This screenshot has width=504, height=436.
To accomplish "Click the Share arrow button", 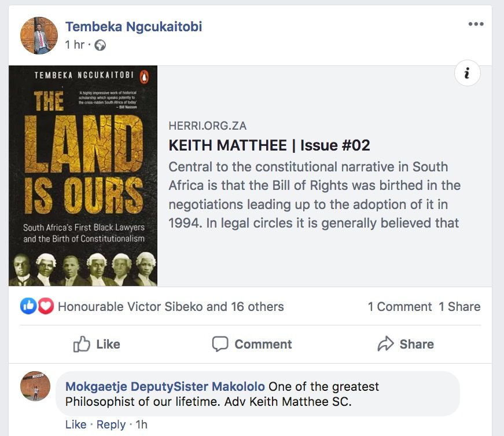I will click(x=405, y=344).
